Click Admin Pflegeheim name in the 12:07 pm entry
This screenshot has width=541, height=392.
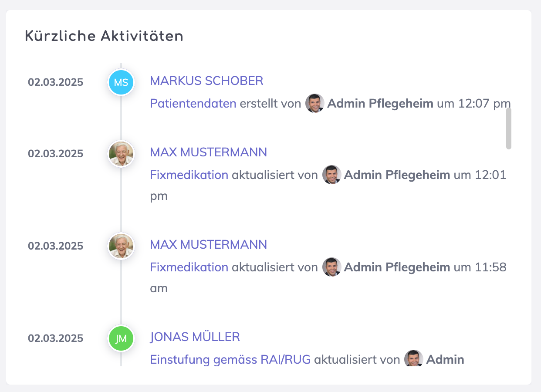pos(380,104)
